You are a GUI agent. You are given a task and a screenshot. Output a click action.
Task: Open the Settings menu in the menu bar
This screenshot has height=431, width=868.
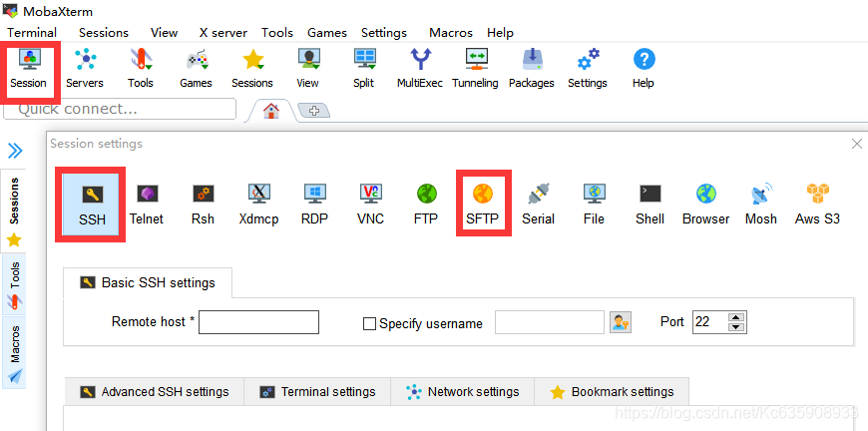pyautogui.click(x=384, y=33)
